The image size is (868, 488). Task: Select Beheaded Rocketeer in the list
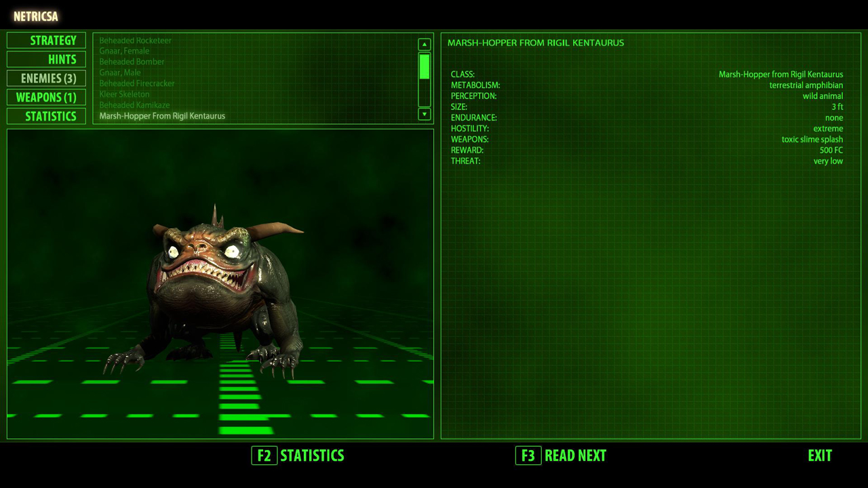pos(136,40)
